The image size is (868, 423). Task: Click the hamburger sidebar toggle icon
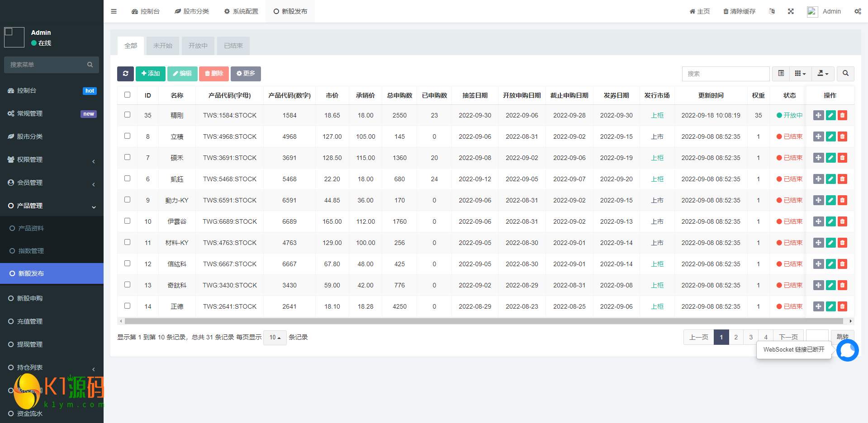(114, 11)
